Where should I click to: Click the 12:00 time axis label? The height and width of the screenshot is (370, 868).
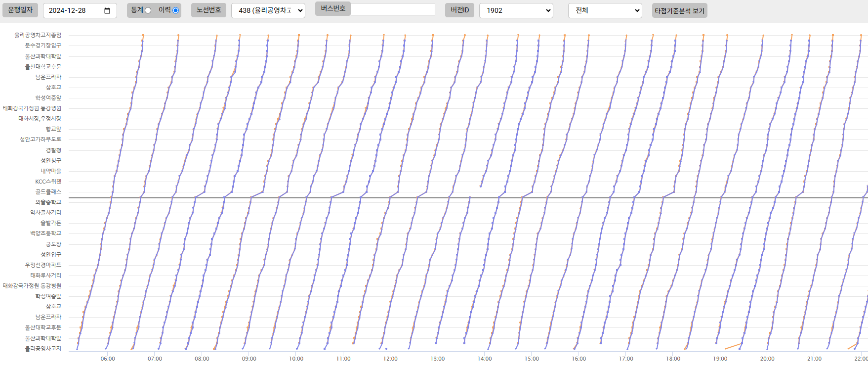(x=390, y=359)
